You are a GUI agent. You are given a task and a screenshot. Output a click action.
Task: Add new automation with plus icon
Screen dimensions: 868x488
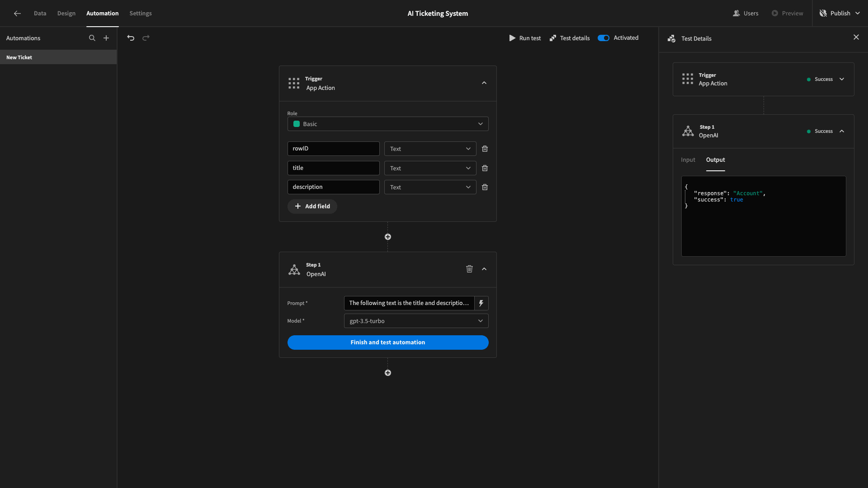point(106,38)
